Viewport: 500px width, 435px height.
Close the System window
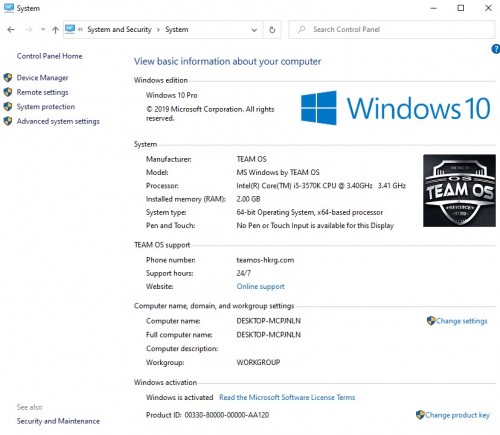[x=488, y=8]
